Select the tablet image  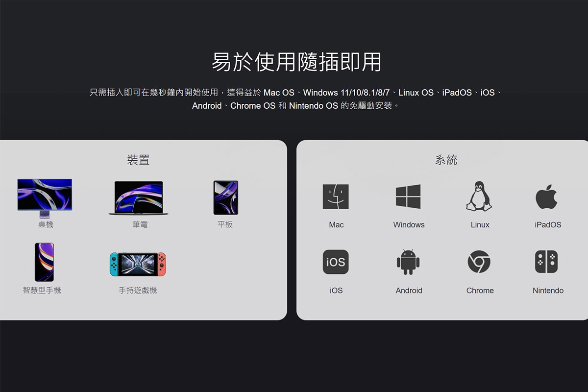tap(225, 197)
